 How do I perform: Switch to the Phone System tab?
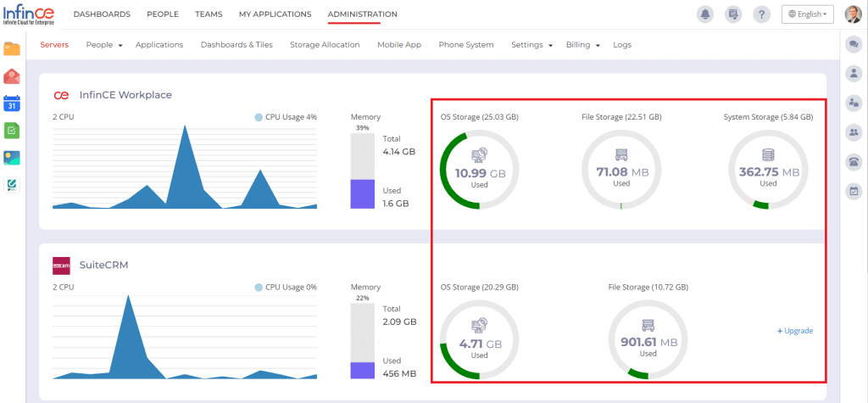click(x=466, y=45)
